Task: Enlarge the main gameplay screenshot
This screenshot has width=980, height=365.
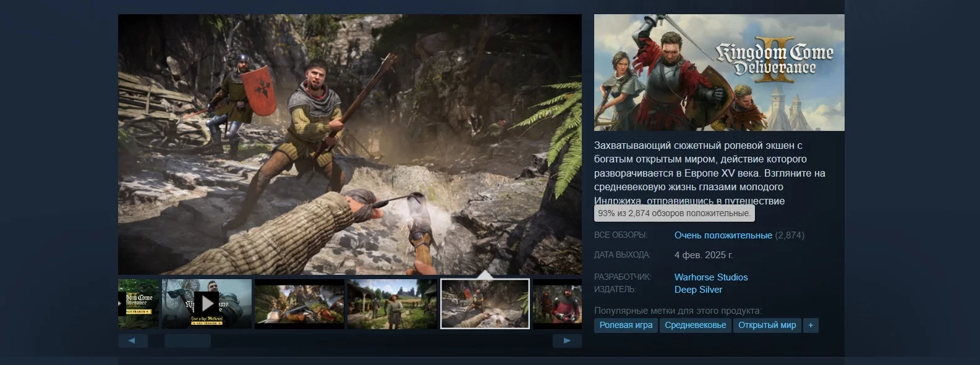Action: pos(349,144)
